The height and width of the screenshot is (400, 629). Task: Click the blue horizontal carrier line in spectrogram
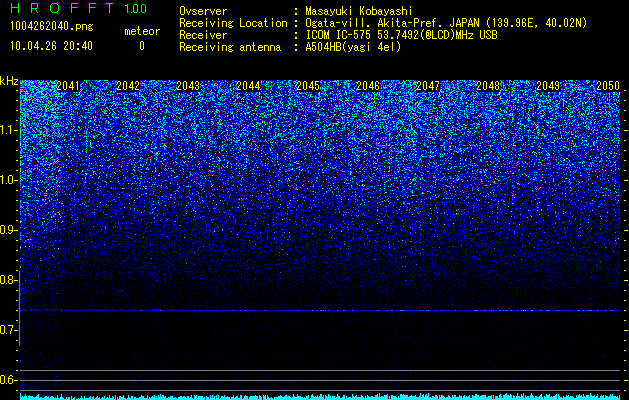321,310
